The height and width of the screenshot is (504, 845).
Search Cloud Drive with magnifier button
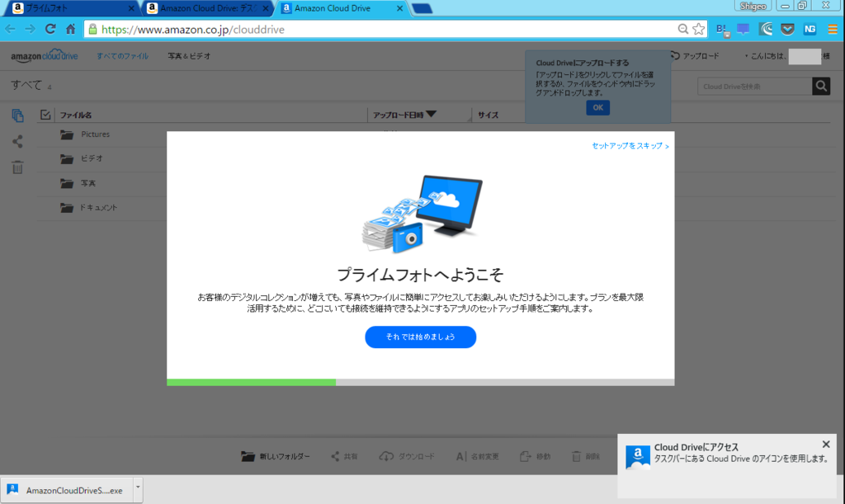pos(821,86)
